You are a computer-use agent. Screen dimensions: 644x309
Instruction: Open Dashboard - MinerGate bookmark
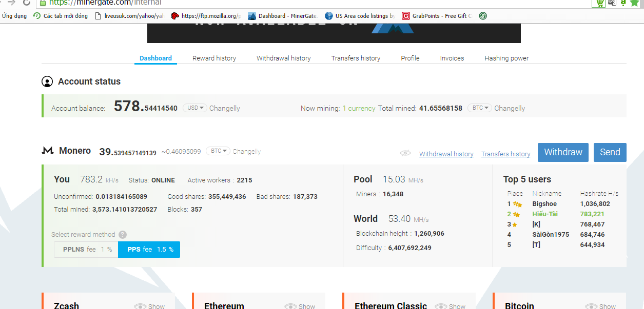[x=283, y=16]
